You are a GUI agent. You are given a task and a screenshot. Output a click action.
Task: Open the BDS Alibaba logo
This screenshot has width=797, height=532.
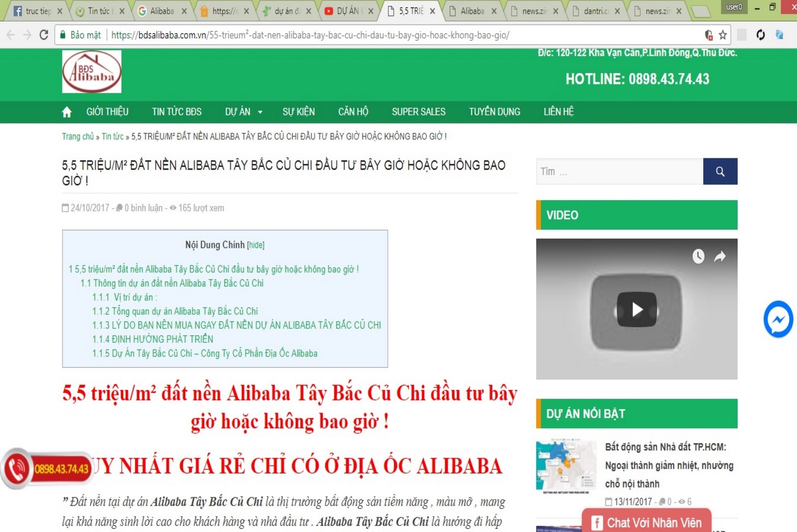[92, 72]
